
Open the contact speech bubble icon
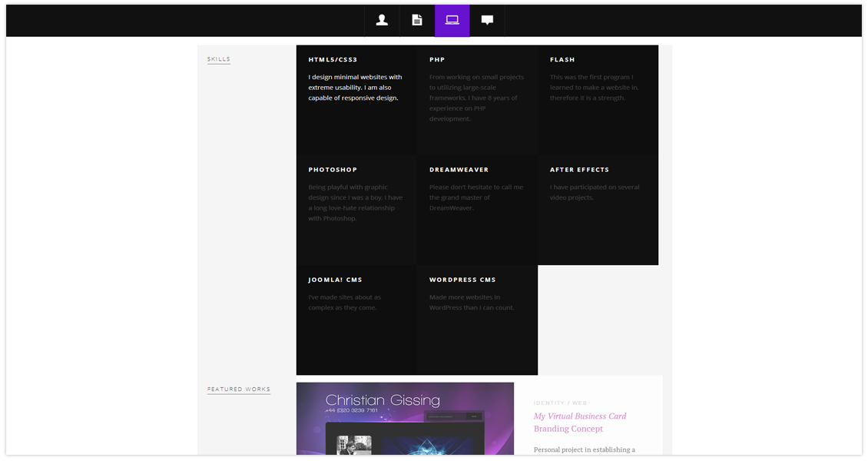(487, 21)
